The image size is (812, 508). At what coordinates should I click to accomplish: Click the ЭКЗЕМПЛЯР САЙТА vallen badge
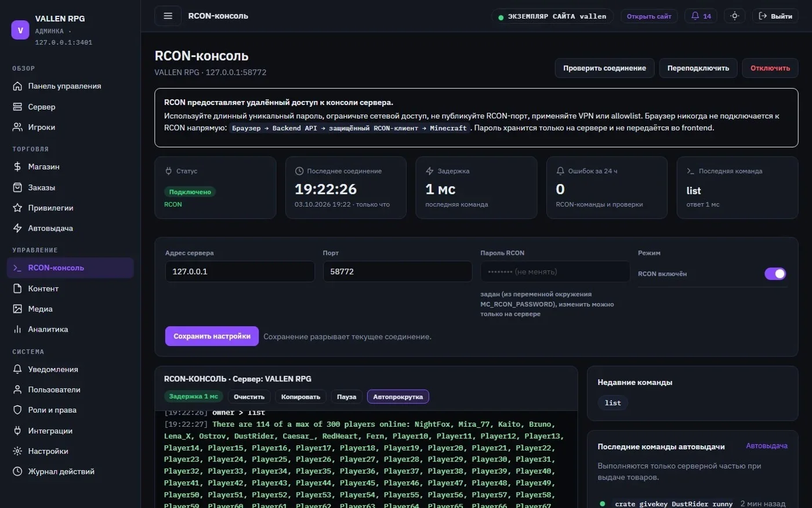click(x=552, y=16)
